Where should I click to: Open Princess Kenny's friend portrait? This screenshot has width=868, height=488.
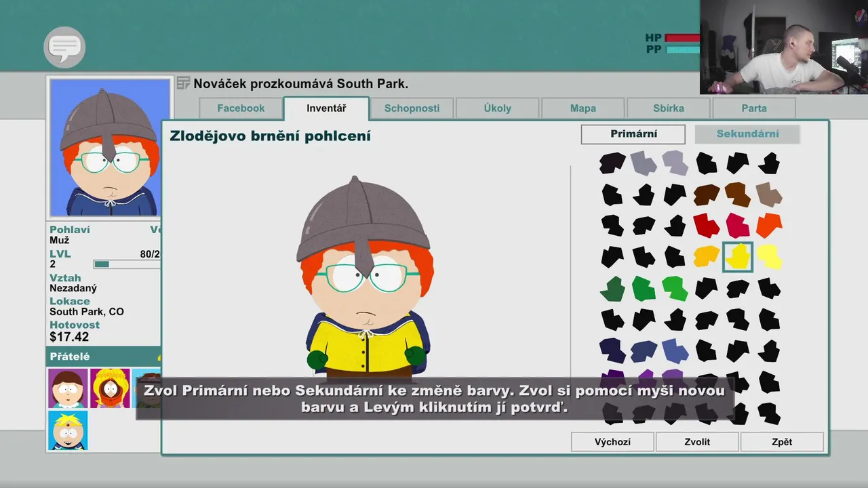tap(110, 388)
